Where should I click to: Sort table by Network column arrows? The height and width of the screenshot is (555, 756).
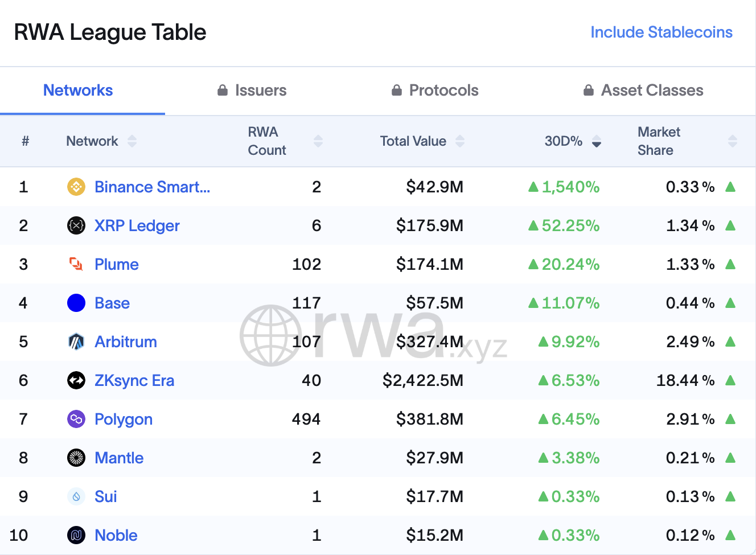pos(132,141)
